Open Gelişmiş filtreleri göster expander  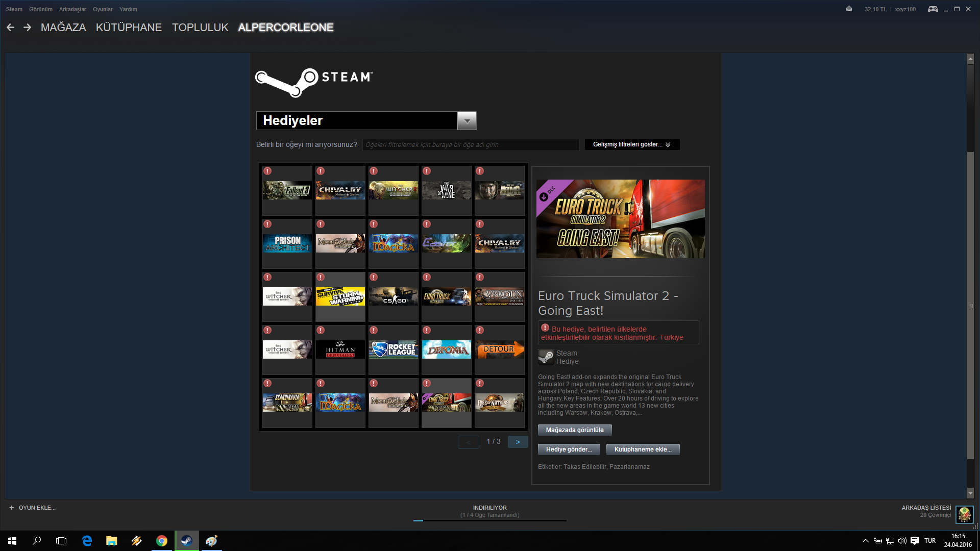tap(631, 144)
